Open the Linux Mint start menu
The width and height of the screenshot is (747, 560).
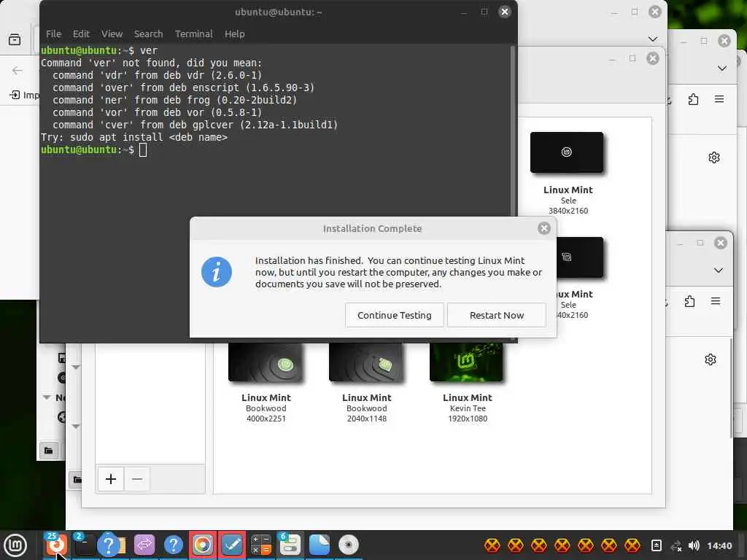coord(16,545)
